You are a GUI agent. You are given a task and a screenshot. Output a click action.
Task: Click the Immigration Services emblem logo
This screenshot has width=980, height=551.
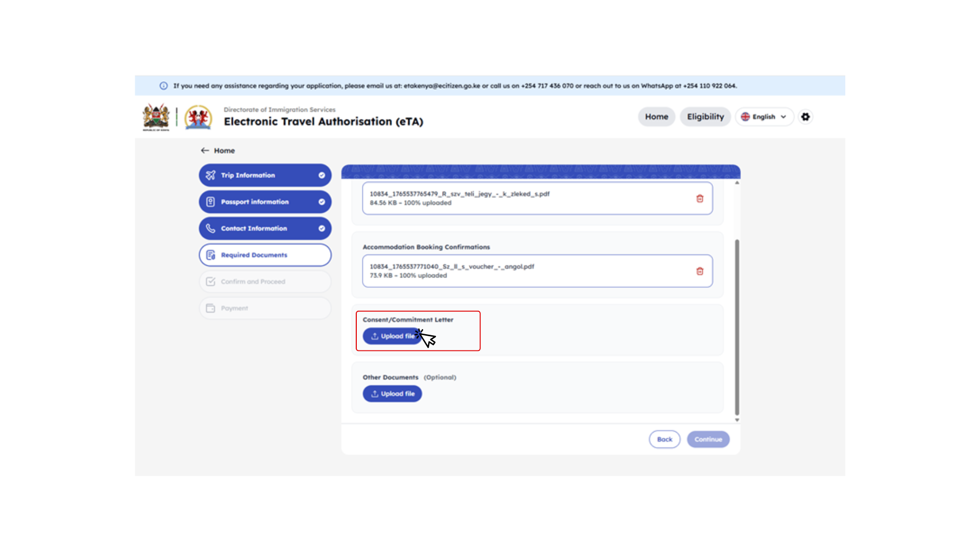click(198, 117)
